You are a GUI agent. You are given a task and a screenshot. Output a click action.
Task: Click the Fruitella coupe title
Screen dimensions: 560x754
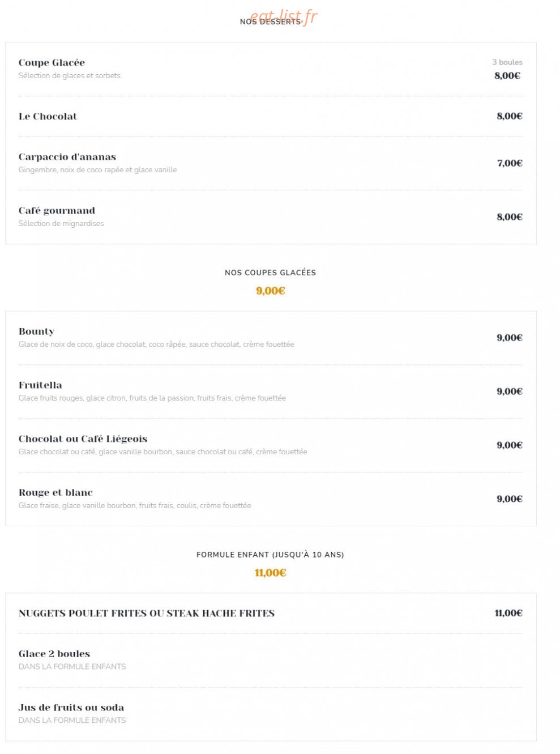click(40, 385)
